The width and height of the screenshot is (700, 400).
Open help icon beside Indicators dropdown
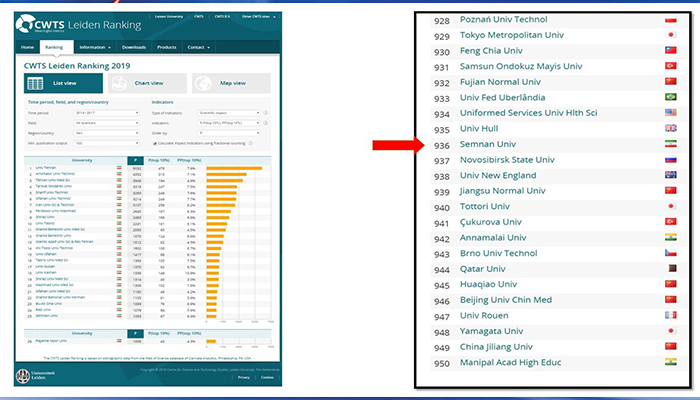(x=266, y=122)
